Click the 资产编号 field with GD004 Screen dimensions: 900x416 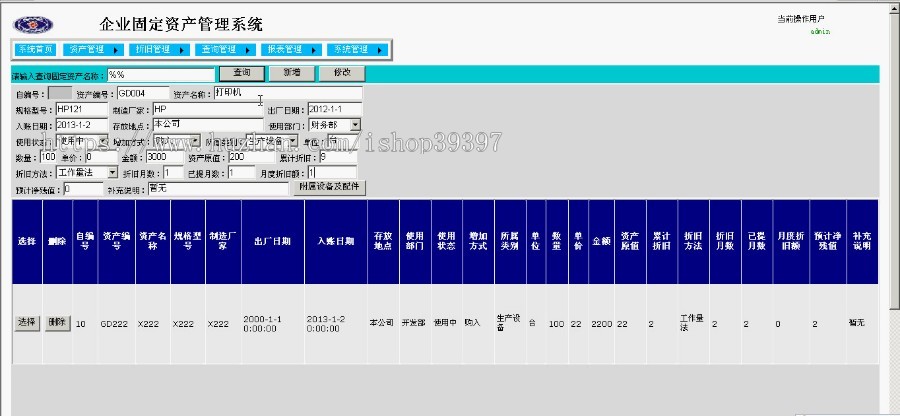pyautogui.click(x=143, y=93)
